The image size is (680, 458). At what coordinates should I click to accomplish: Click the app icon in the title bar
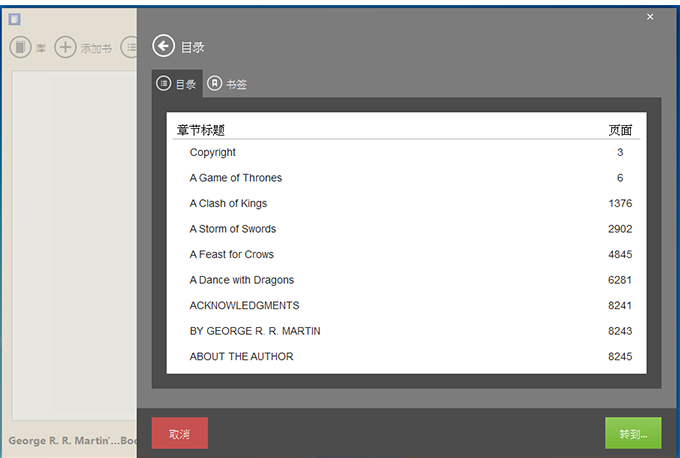(x=15, y=19)
